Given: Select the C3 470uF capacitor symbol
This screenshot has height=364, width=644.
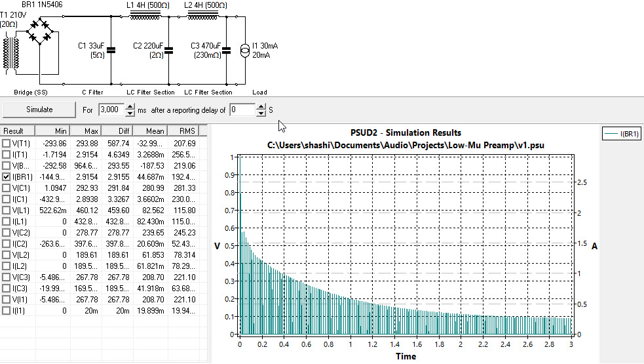Looking at the screenshot, I should (x=226, y=49).
